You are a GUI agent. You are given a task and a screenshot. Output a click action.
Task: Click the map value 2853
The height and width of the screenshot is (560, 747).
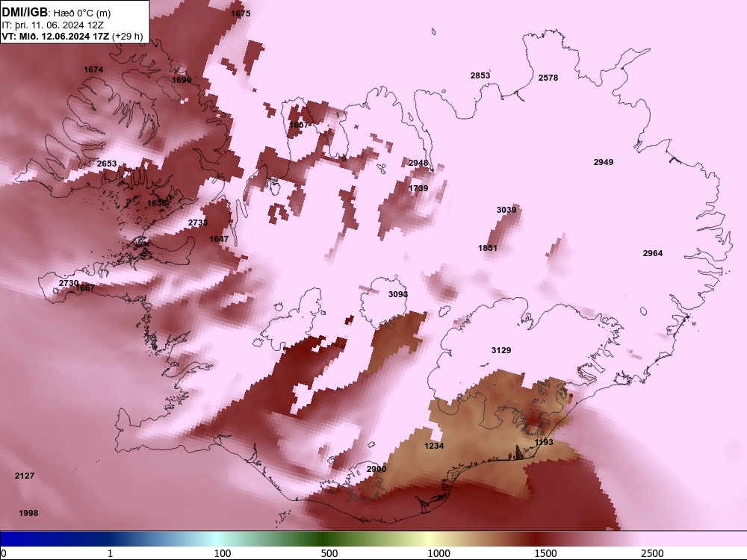point(480,75)
